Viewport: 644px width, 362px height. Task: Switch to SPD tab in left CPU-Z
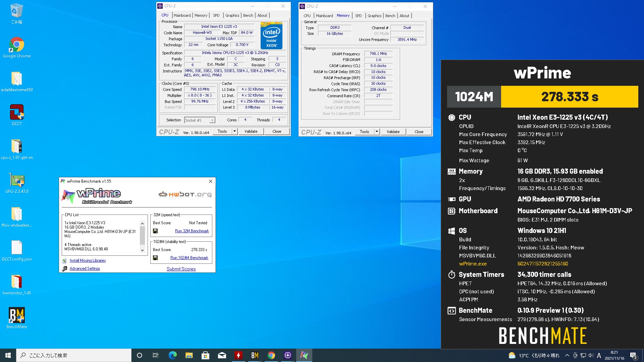pos(216,15)
